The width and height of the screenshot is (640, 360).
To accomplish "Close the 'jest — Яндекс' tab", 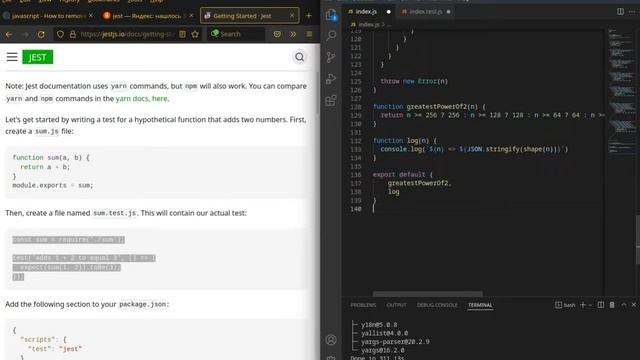I will click(191, 16).
